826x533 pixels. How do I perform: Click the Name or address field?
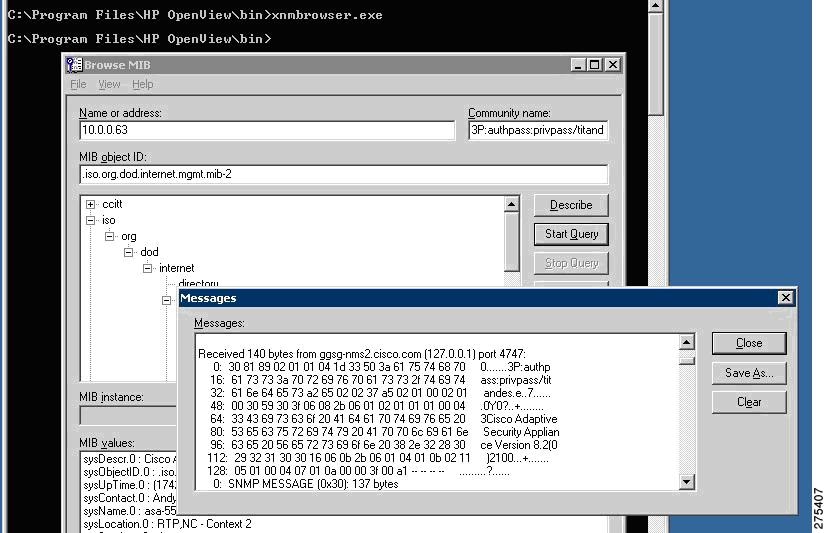(x=267, y=130)
